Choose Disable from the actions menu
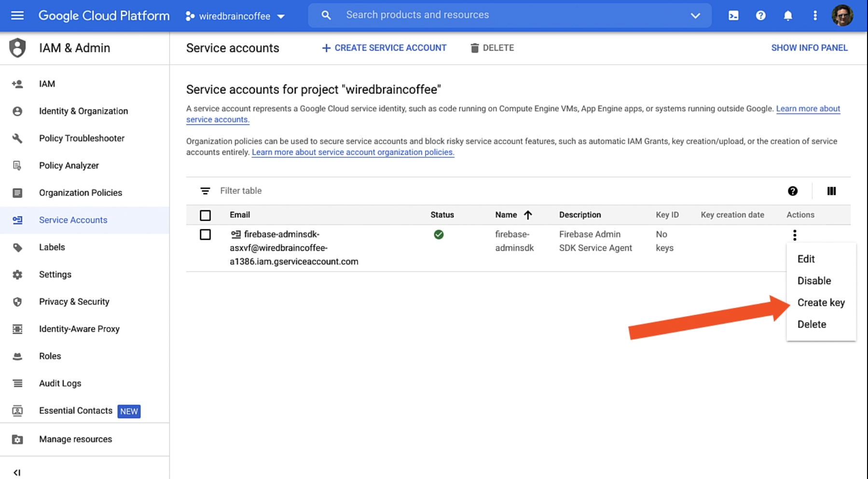Image resolution: width=868 pixels, height=479 pixels. click(821, 281)
